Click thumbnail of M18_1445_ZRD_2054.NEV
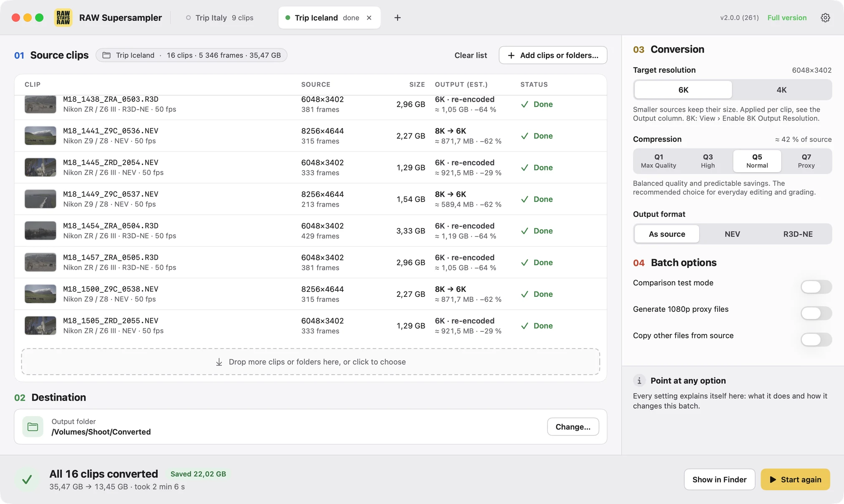This screenshot has width=844, height=504. coord(40,168)
